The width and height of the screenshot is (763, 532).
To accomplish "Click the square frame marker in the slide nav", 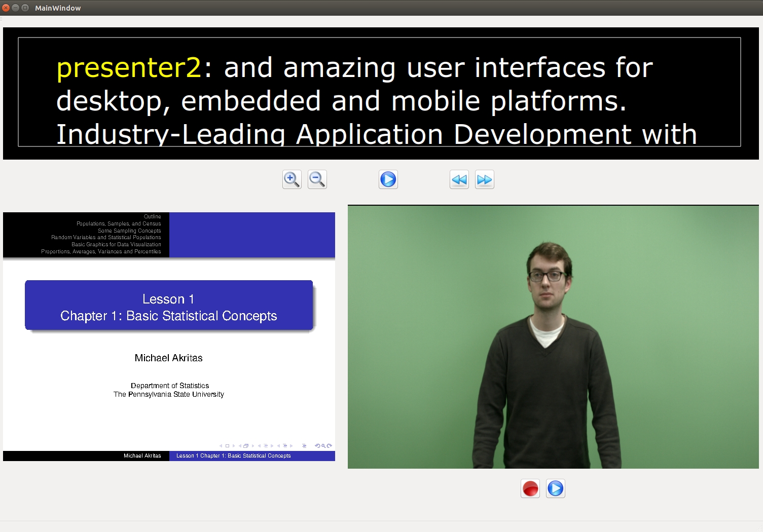I will click(227, 446).
